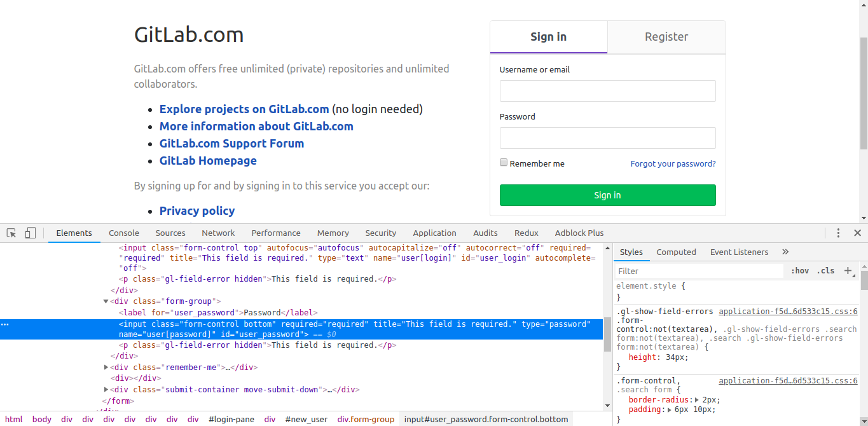This screenshot has width=868, height=426.
Task: Select the #new_user breadcrumb
Action: click(x=307, y=419)
